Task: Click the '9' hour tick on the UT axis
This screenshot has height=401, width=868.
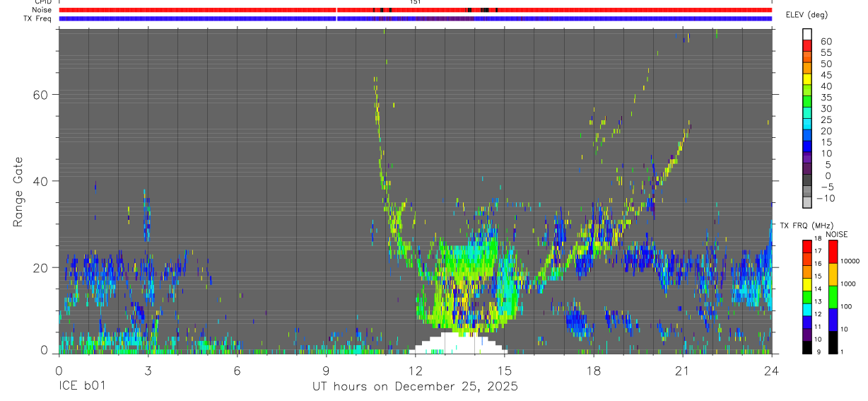Action: pyautogui.click(x=326, y=369)
